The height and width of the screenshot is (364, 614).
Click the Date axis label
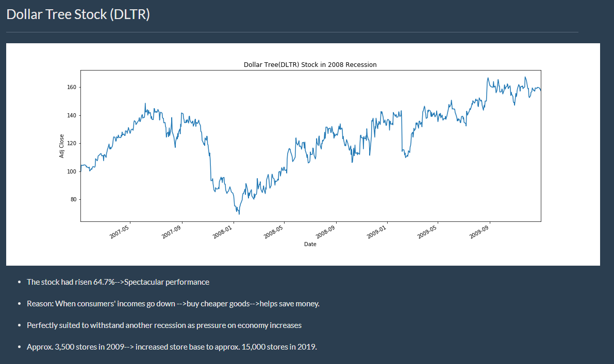[310, 245]
